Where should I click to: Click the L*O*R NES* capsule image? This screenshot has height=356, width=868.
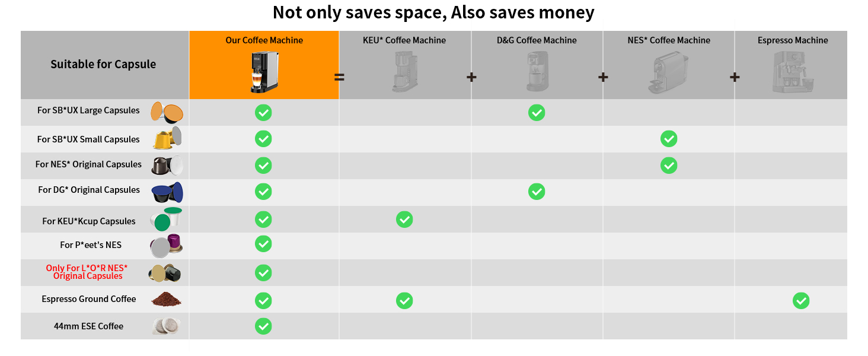point(165,273)
